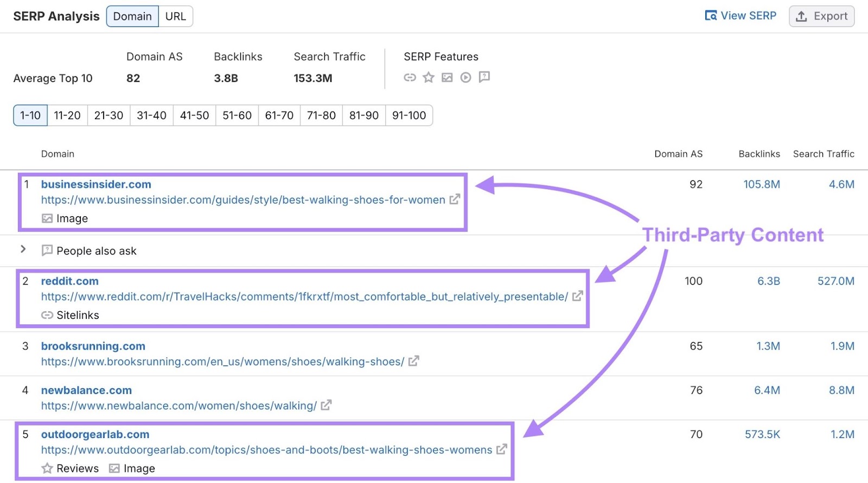
Task: Select the 91-100 results page tab
Action: 409,115
